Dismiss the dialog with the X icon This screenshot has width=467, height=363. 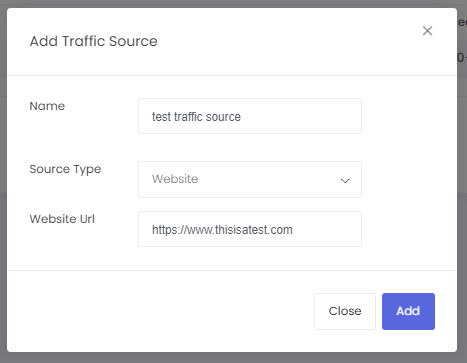[x=427, y=31]
